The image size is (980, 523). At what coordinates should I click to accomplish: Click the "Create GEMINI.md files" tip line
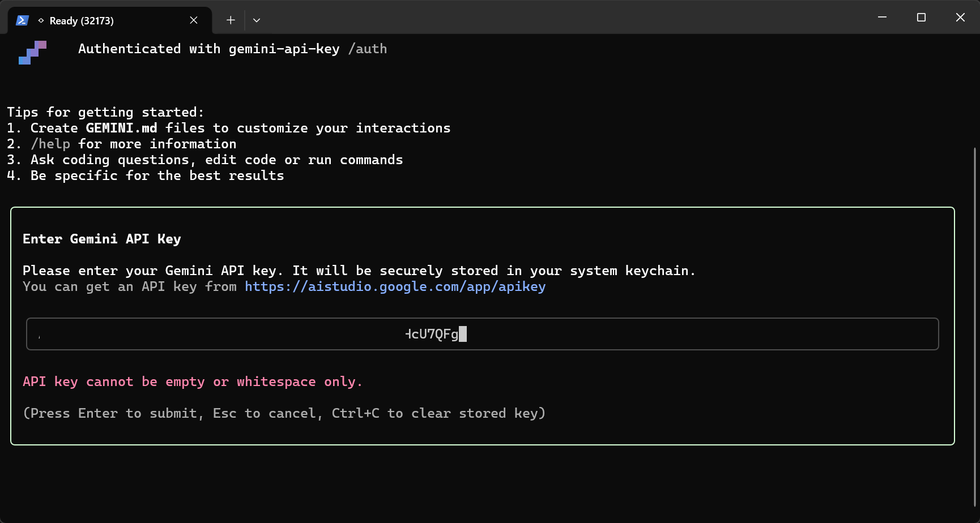[x=229, y=128]
